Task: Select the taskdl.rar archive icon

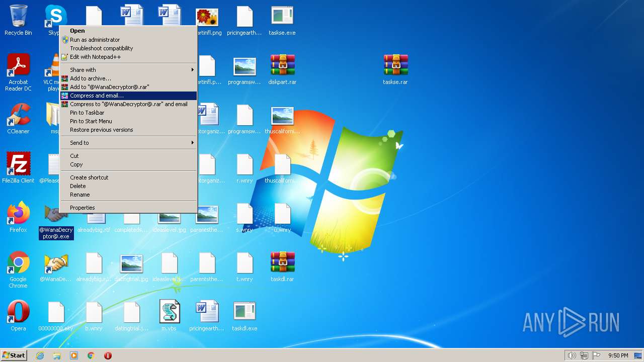Action: [x=282, y=266]
